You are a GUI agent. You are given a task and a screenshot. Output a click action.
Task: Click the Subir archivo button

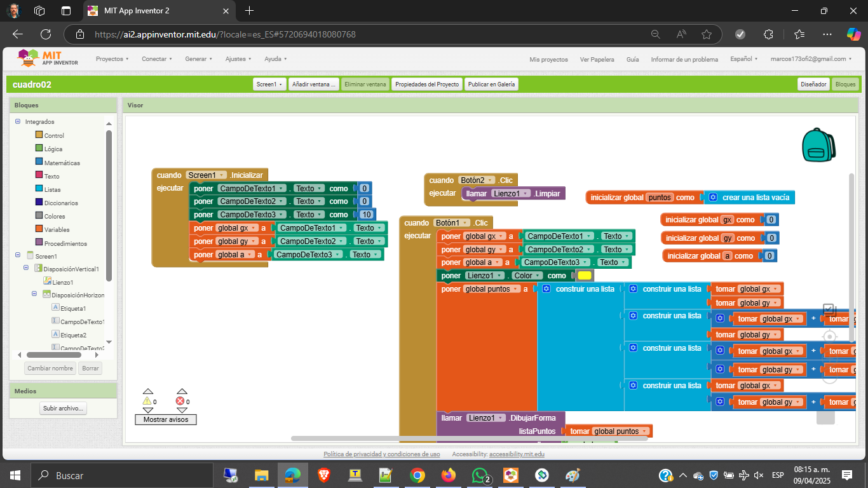coord(64,409)
